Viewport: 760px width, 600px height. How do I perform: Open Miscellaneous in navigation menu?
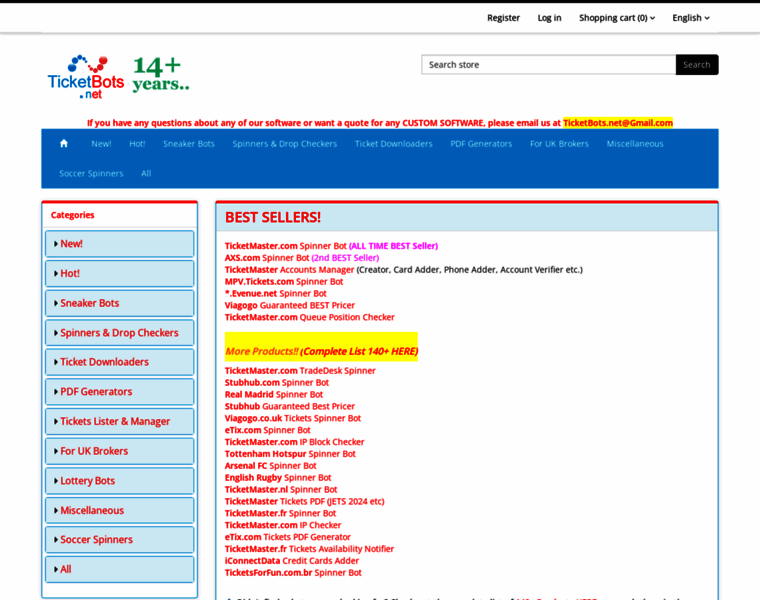tap(635, 143)
